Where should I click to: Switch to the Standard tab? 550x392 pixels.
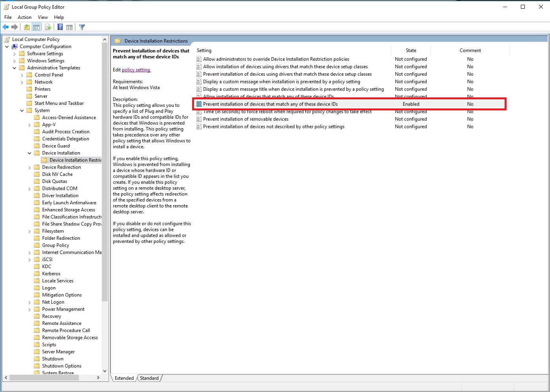click(x=149, y=378)
